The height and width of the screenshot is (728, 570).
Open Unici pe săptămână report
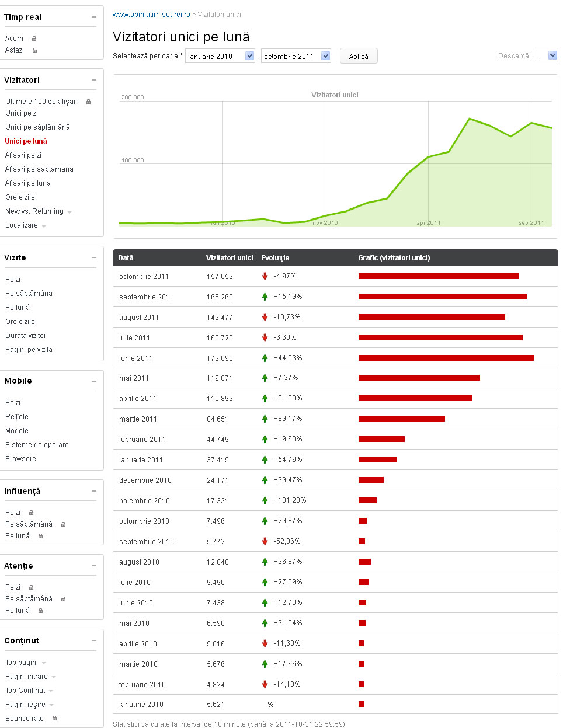[x=37, y=127]
